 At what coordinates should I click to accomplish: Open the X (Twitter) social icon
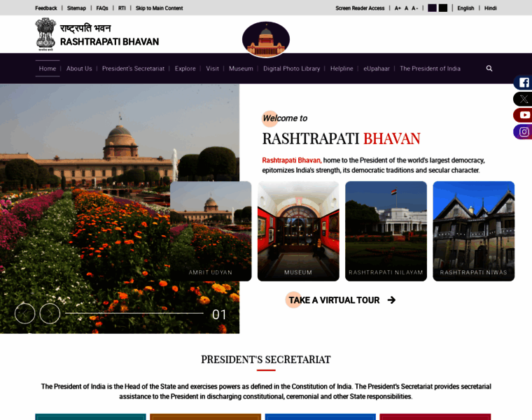pyautogui.click(x=523, y=99)
